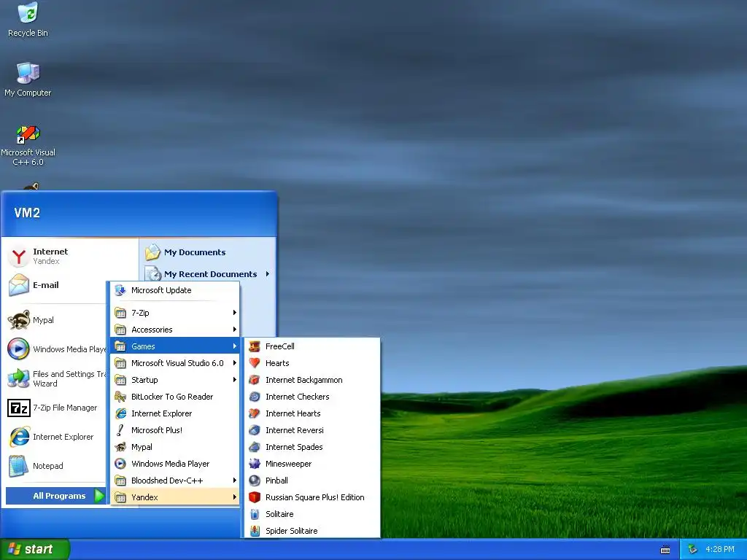The width and height of the screenshot is (747, 560).
Task: Click the taskbar clock showing 4:28 PM
Action: click(x=720, y=550)
